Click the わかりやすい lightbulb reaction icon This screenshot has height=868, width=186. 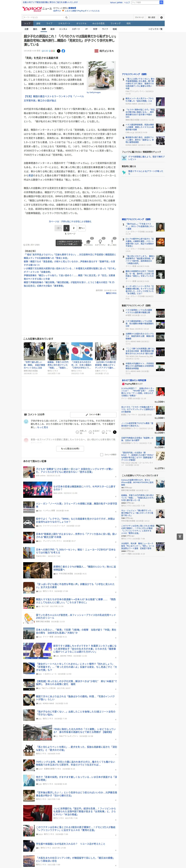pos(100,241)
